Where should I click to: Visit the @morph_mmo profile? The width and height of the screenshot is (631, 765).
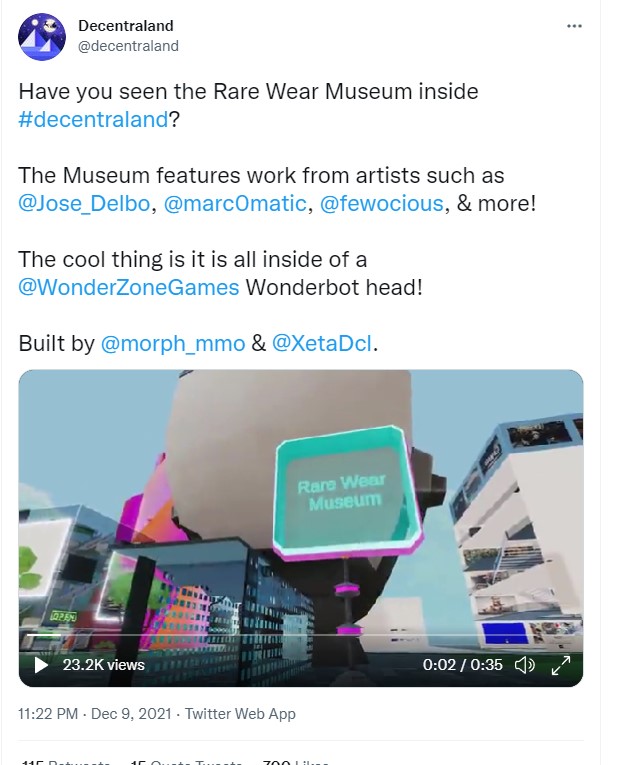(x=173, y=343)
